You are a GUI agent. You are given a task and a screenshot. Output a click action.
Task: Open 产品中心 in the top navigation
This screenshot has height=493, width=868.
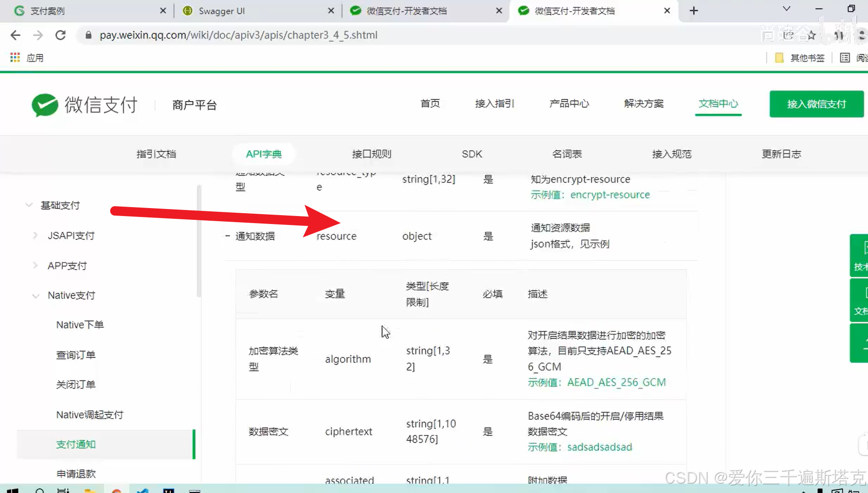click(569, 104)
